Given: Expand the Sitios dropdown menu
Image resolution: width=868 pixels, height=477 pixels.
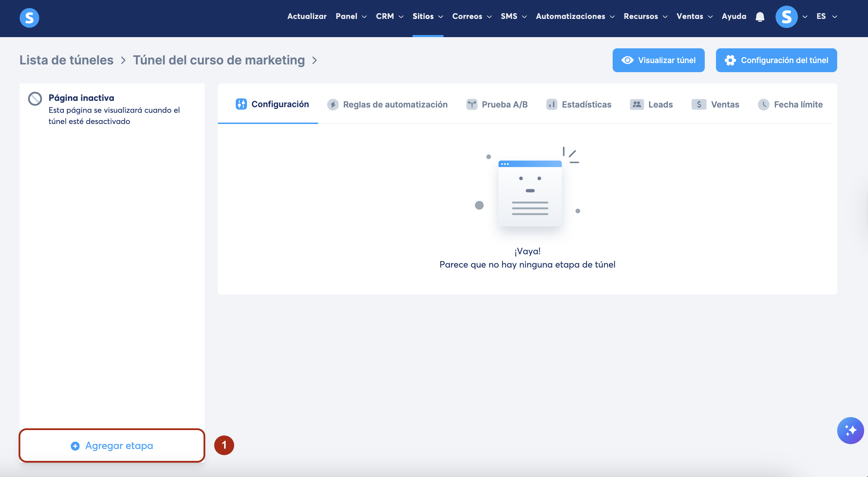Looking at the screenshot, I should tap(428, 16).
